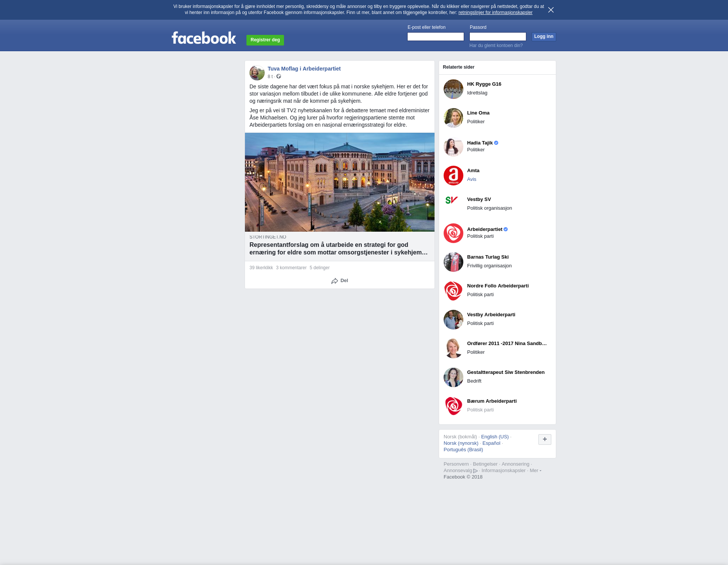Click the Amta red logo icon
728x565 pixels.
pyautogui.click(x=453, y=176)
